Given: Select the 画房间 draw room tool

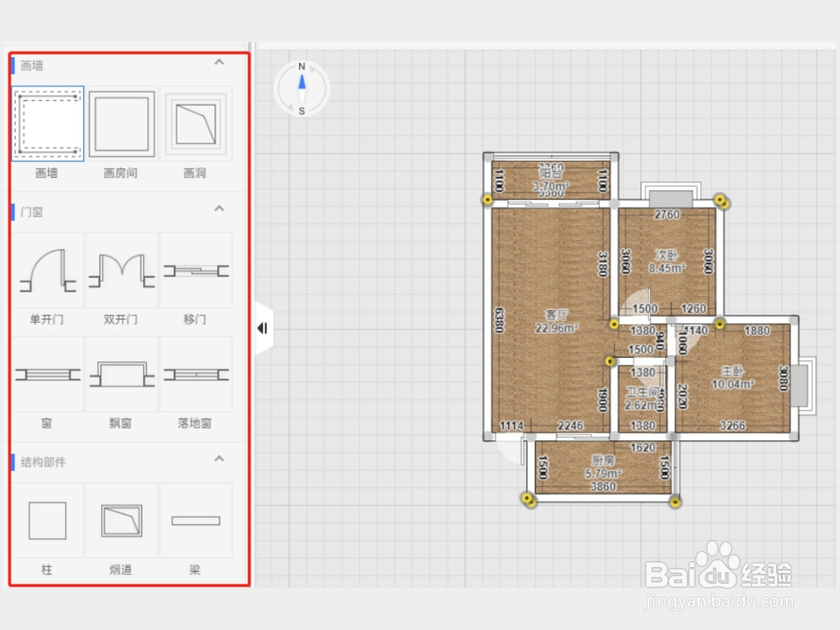Looking at the screenshot, I should coord(122,123).
